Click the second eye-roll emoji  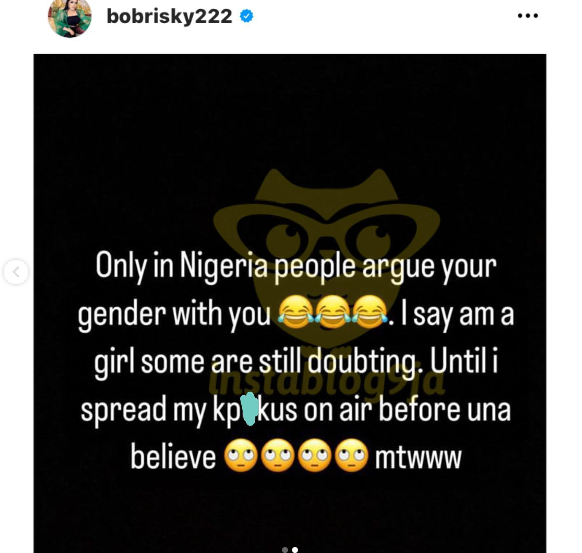pos(278,455)
